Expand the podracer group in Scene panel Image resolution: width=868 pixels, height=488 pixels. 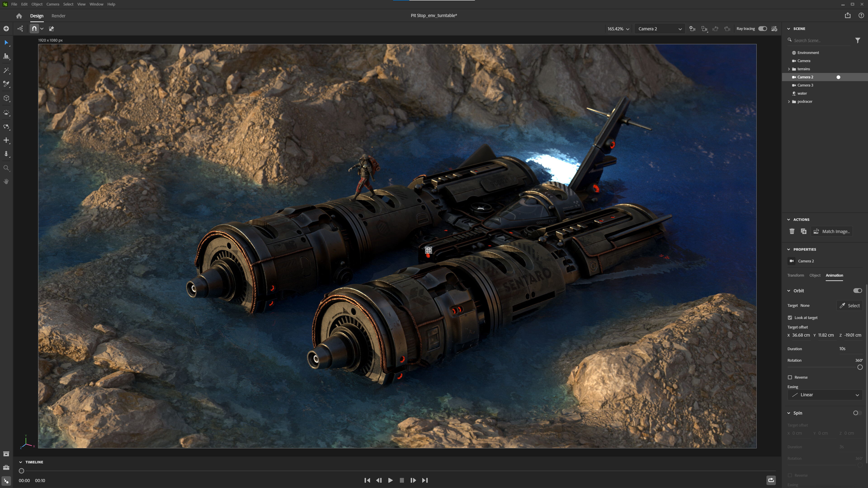789,101
